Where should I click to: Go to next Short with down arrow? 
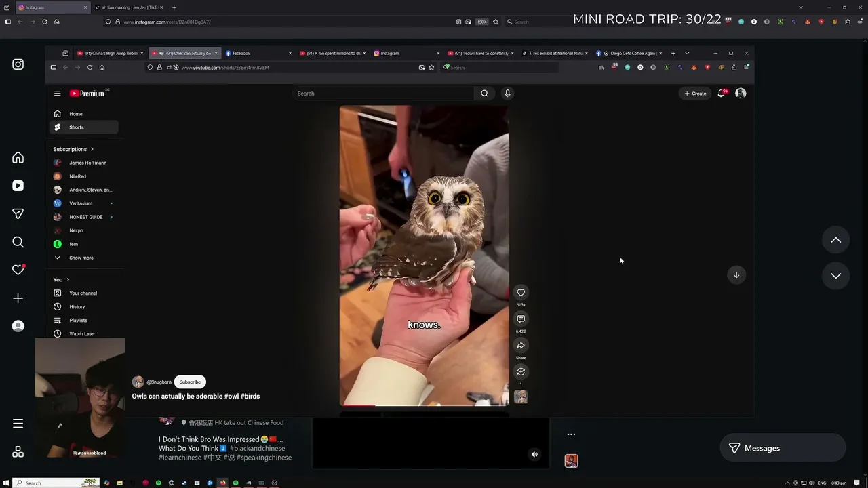click(736, 274)
